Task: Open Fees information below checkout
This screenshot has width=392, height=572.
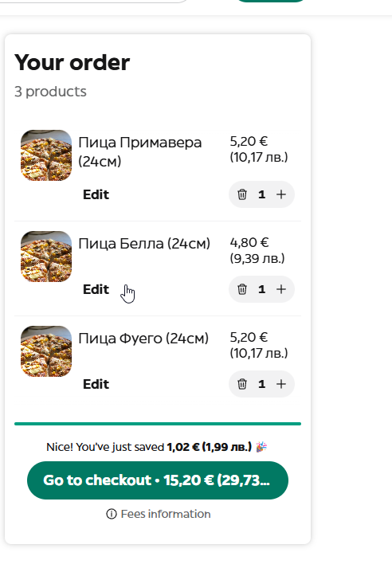Action: pyautogui.click(x=158, y=514)
